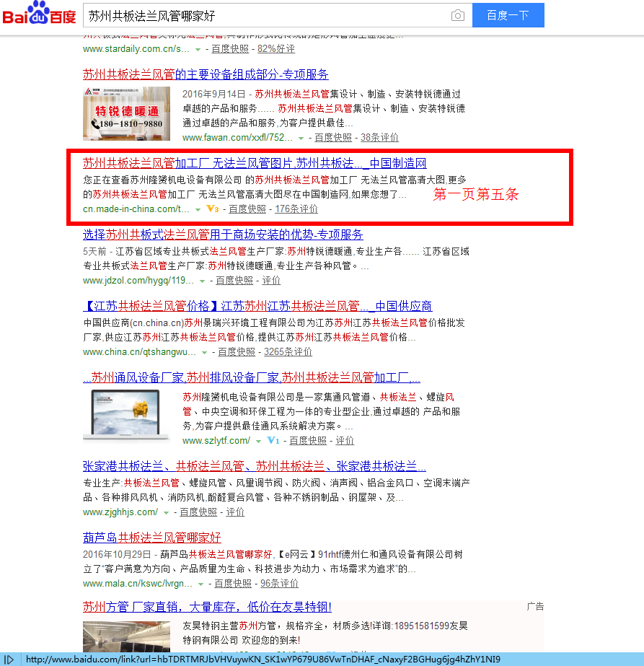Image resolution: width=644 pixels, height=666 pixels.
Task: Click www.zjghhjs.com/ green URL text
Action: tap(120, 512)
